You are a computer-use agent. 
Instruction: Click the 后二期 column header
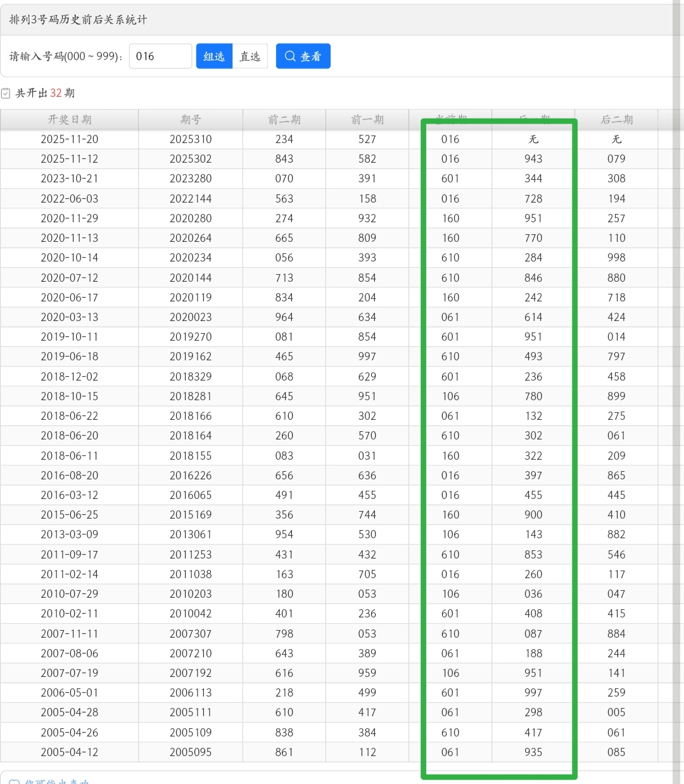tap(616, 120)
